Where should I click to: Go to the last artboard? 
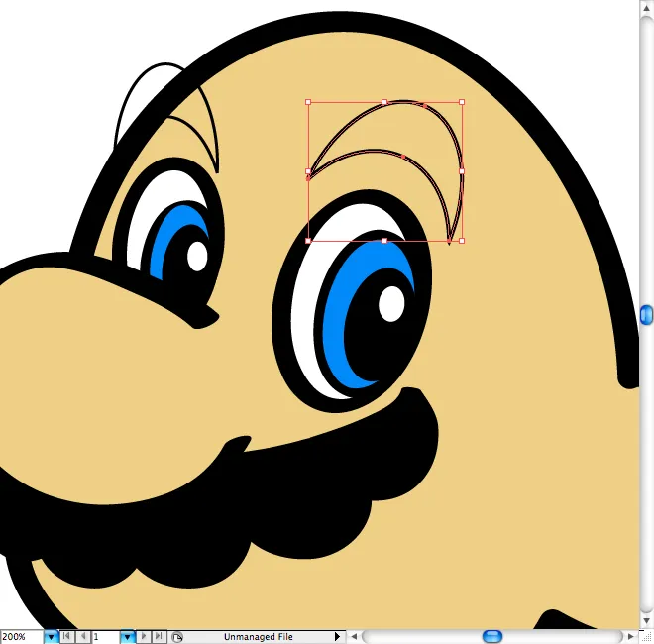point(159,636)
